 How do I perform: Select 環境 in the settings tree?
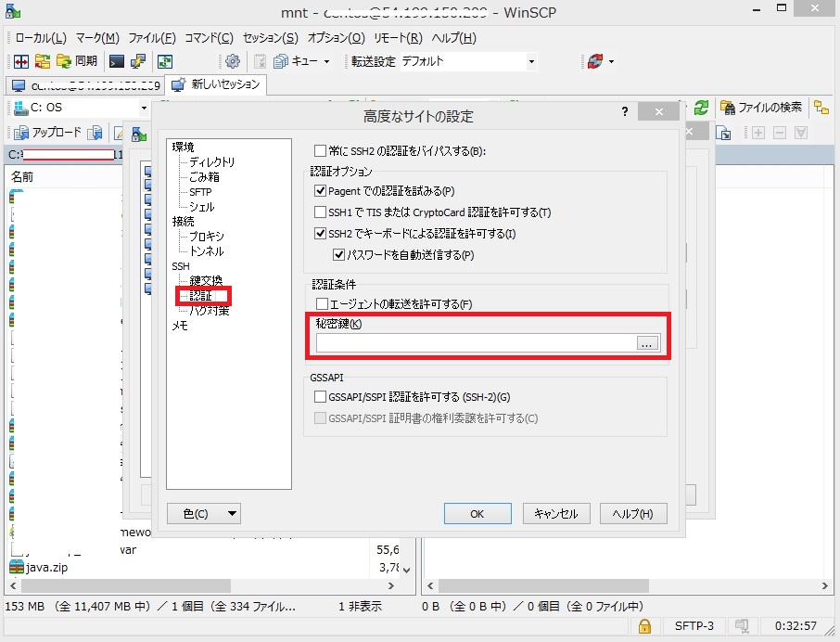(184, 147)
